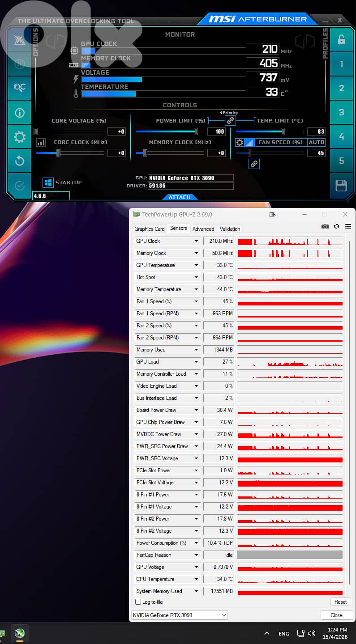Switch to the Graphics Card tab

point(150,229)
